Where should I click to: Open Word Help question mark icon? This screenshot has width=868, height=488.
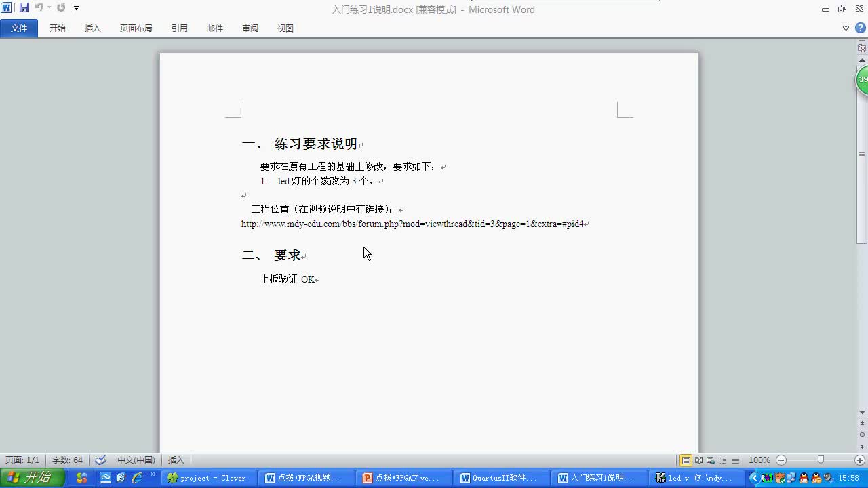coord(860,28)
